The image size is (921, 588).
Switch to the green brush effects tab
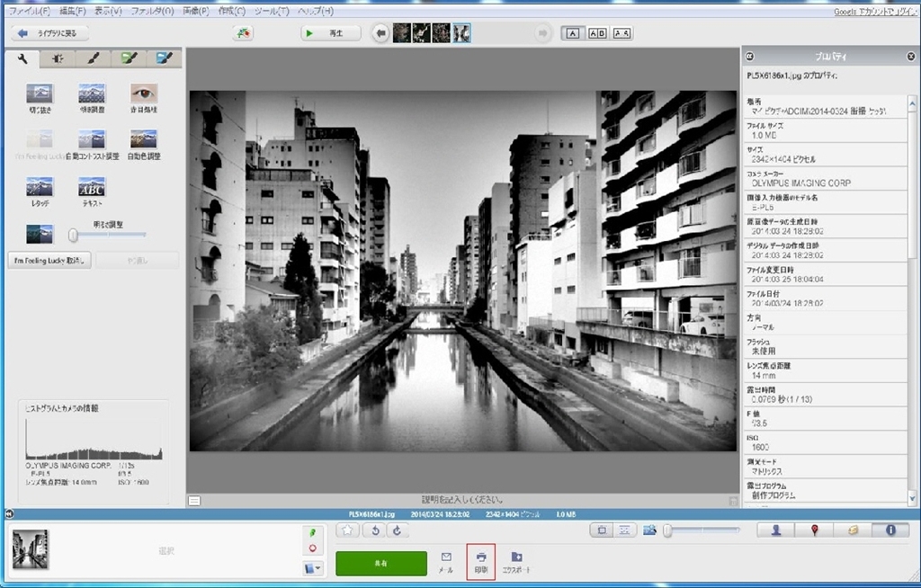coord(129,58)
